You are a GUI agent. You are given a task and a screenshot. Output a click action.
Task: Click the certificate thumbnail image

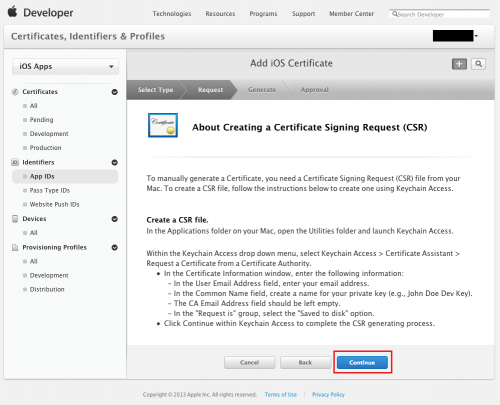(x=163, y=125)
